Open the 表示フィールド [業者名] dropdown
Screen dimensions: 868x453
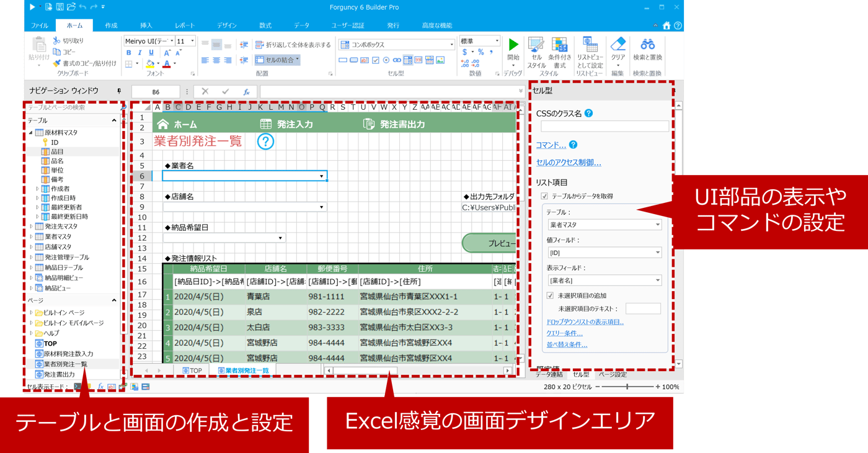[658, 280]
